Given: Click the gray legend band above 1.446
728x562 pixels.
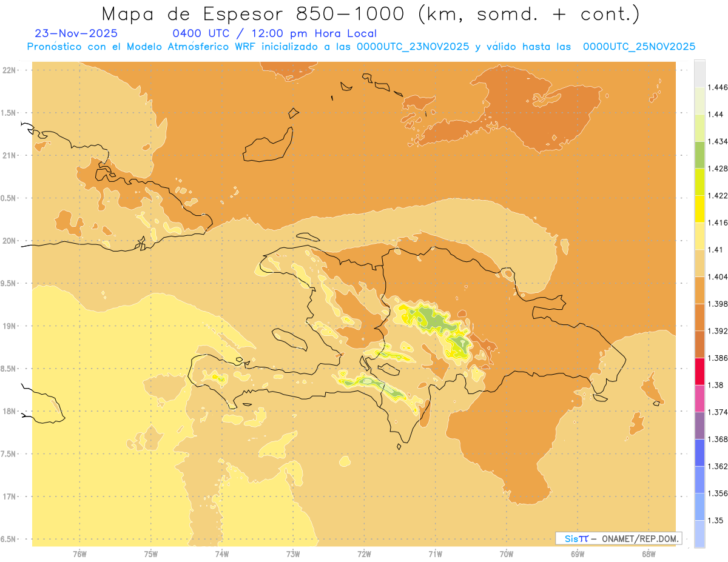Looking at the screenshot, I should coord(699,73).
